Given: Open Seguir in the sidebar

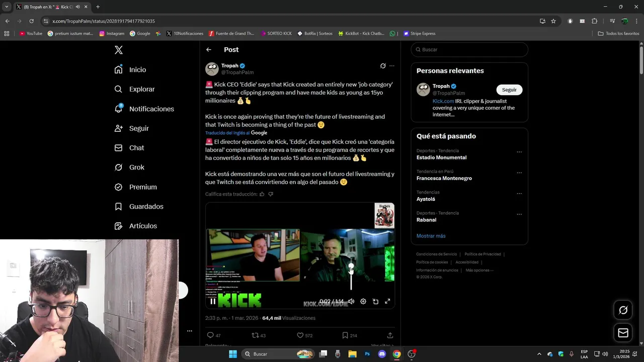Looking at the screenshot, I should click(131, 128).
